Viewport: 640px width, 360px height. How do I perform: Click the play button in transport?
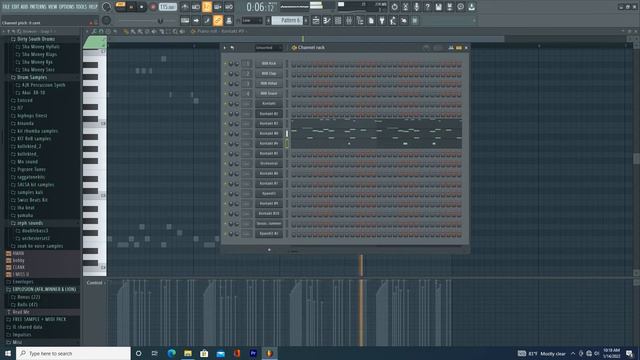[x=131, y=7]
